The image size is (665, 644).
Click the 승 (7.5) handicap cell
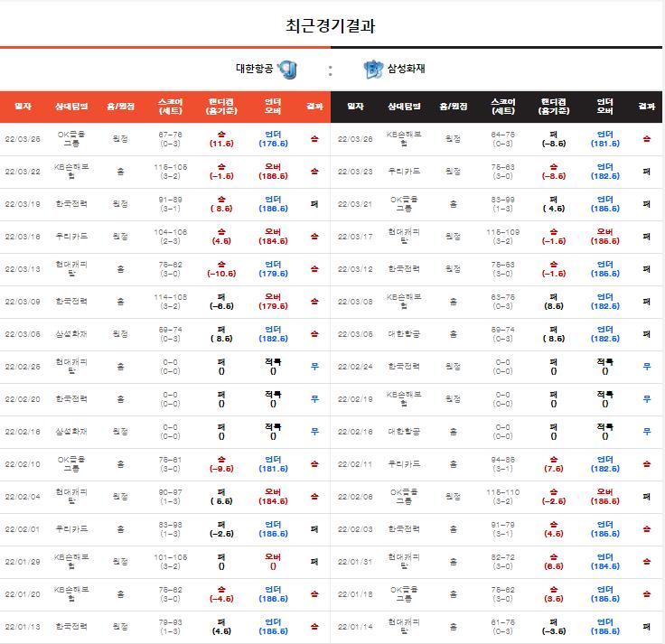point(554,464)
